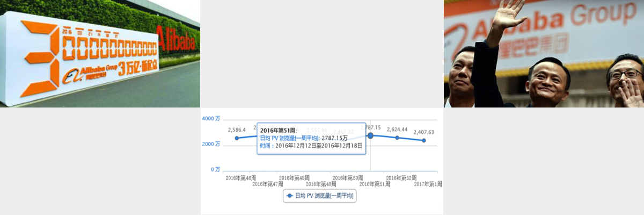Click the 2016年第52周 axis label

coord(401,178)
